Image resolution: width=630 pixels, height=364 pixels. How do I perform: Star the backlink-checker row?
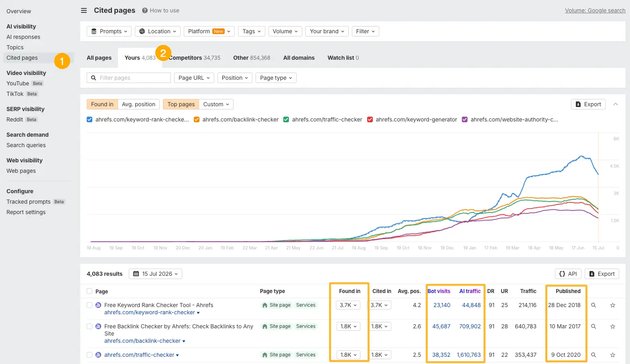[613, 327]
